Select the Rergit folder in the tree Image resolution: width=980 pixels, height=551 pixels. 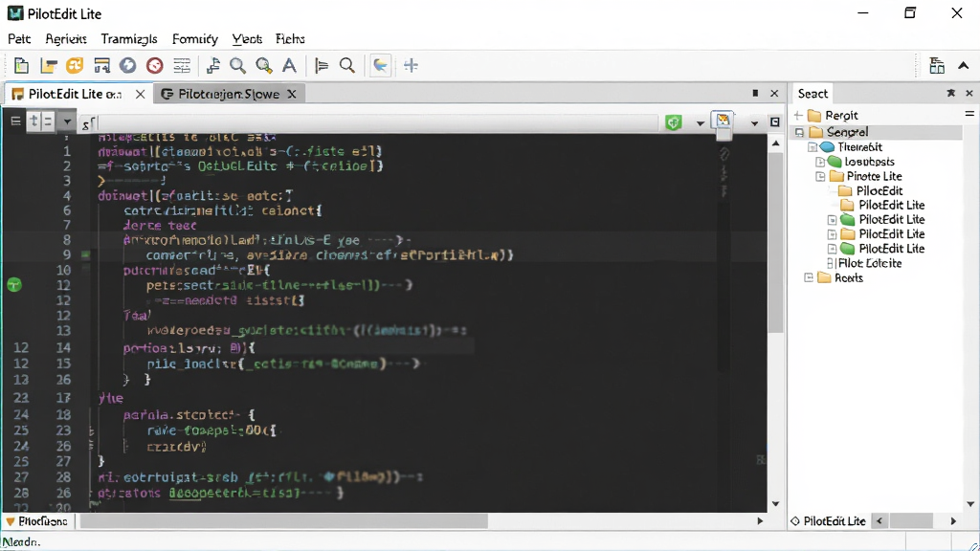click(841, 116)
